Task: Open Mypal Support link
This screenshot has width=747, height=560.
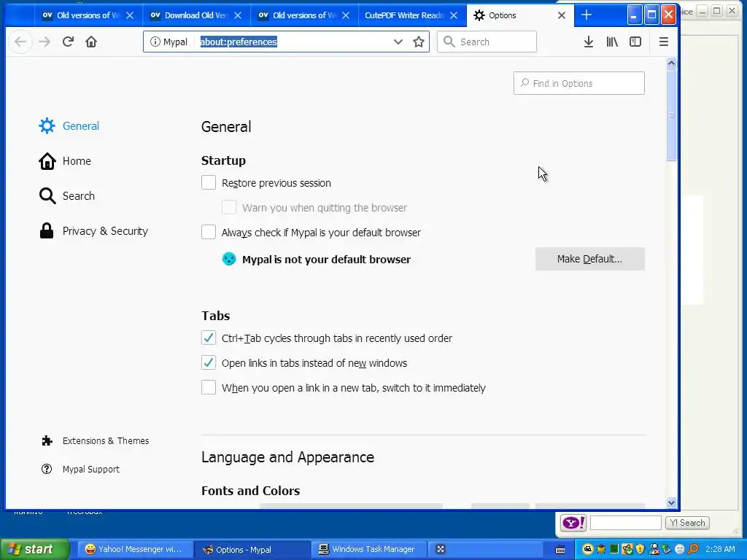Action: point(80,470)
